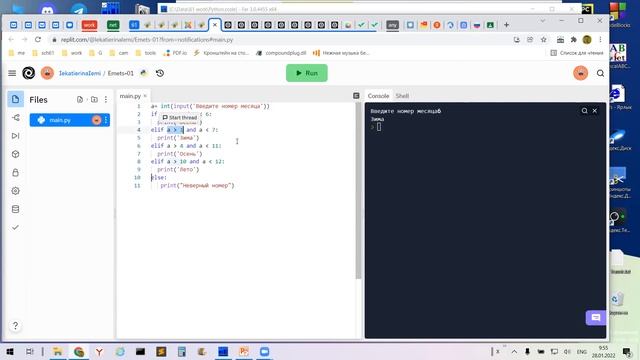Viewport: 640px width, 360px height.
Task: Open the Help question mark icon
Action: [16, 326]
